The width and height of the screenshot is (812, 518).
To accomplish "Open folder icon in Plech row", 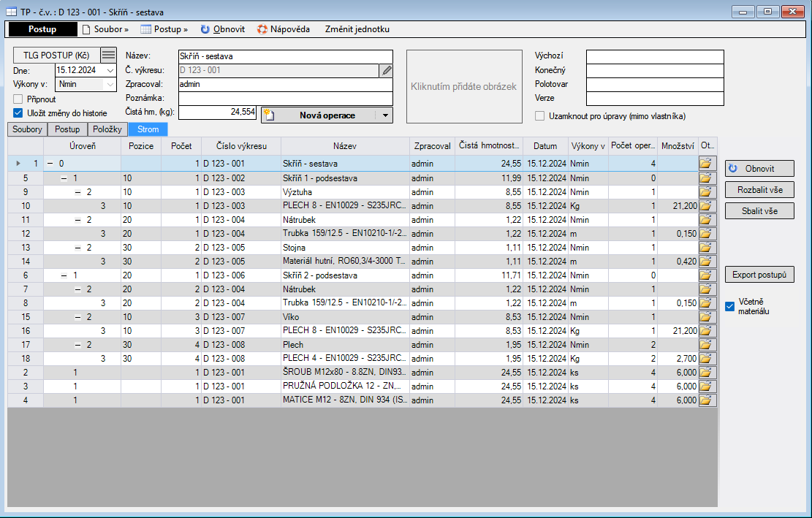I will tap(707, 345).
